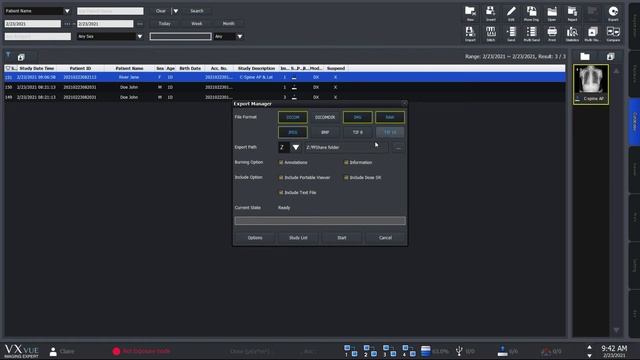The height and width of the screenshot is (360, 640).
Task: Click the user account icon in status bar
Action: pyautogui.click(x=53, y=351)
